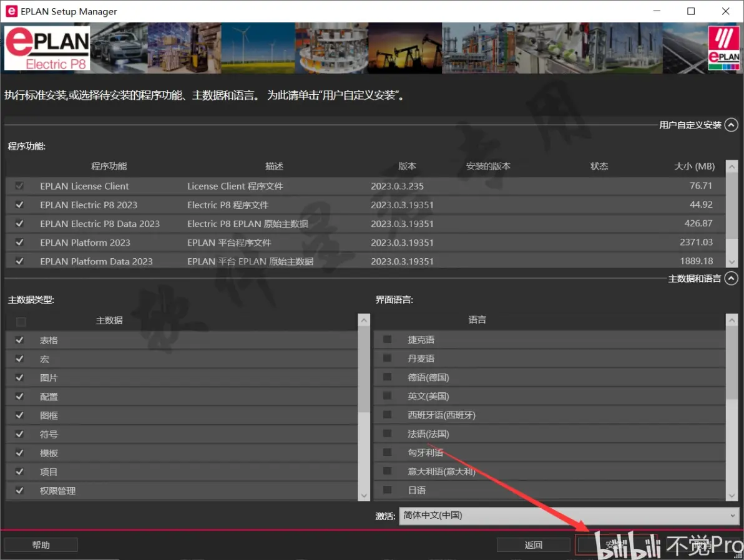Enable the 意大利语(意大利) language checkbox
This screenshot has width=744, height=560.
(387, 471)
